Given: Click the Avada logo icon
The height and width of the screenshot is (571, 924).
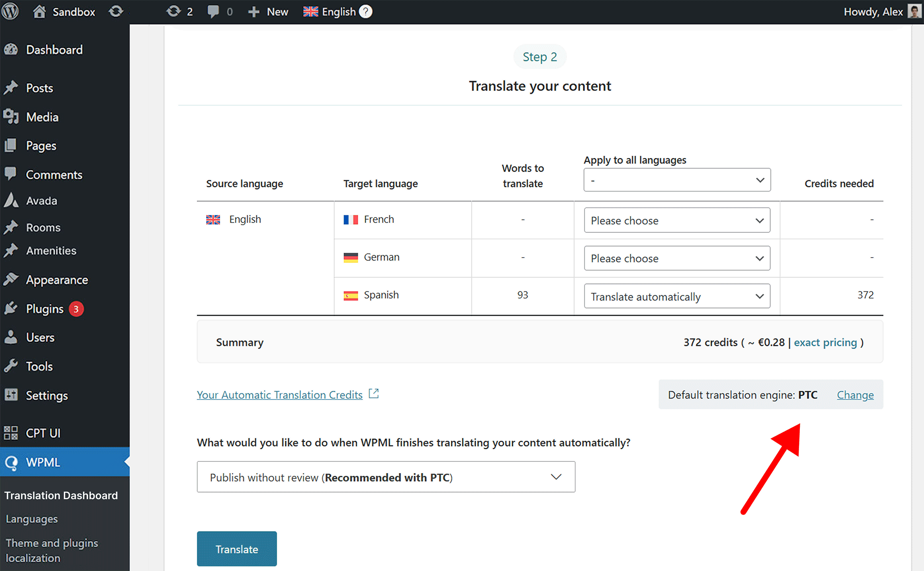Looking at the screenshot, I should click(11, 200).
